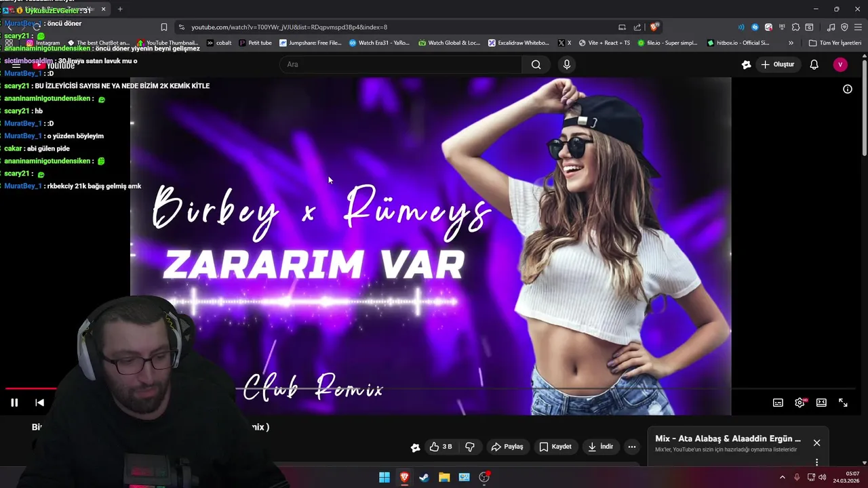Open the Petit tube bookmark
Screen dimensions: 868x488
pyautogui.click(x=256, y=43)
